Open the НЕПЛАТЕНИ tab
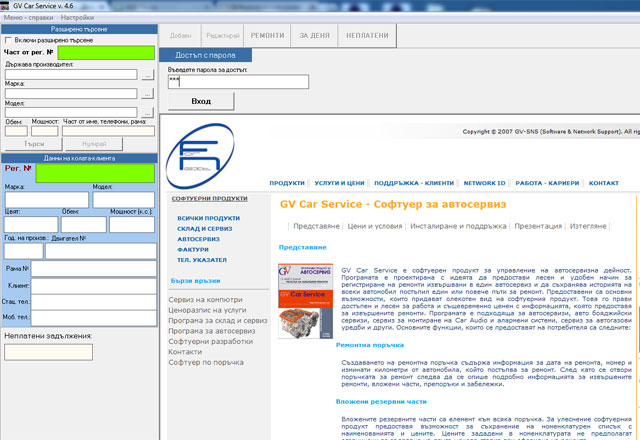Viewport: 640px width, 440px height. pyautogui.click(x=367, y=36)
